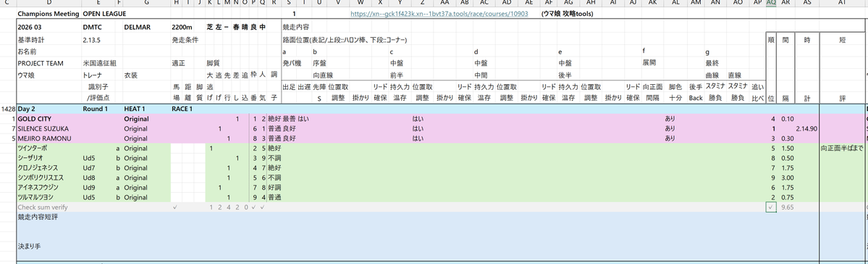Select column header AK
868x264 pixels.
(x=653, y=4)
